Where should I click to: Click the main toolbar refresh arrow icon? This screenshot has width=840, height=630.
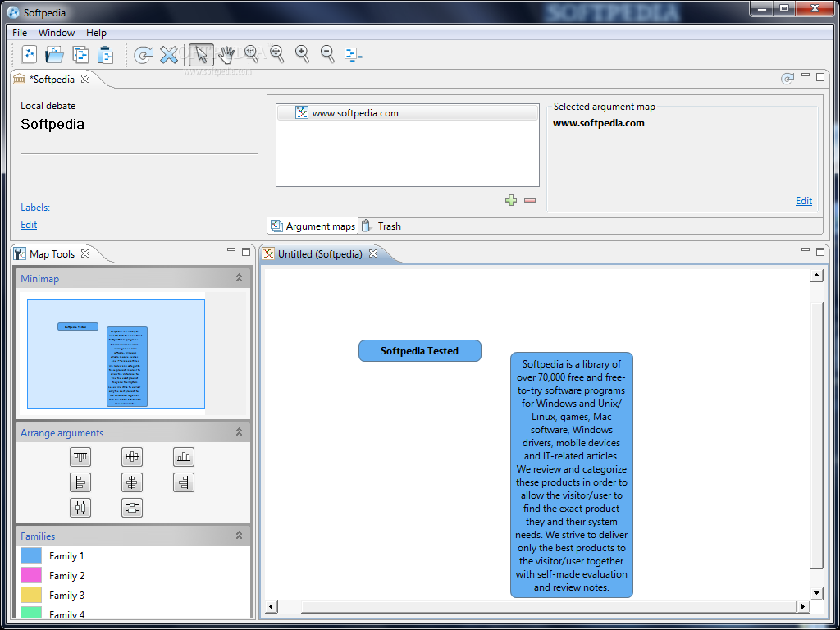pos(144,55)
